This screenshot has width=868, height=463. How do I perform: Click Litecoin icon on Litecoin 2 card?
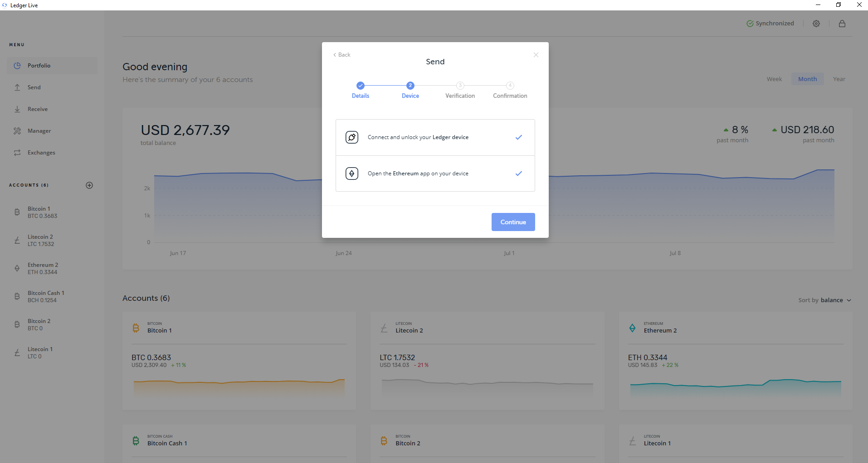coord(384,328)
